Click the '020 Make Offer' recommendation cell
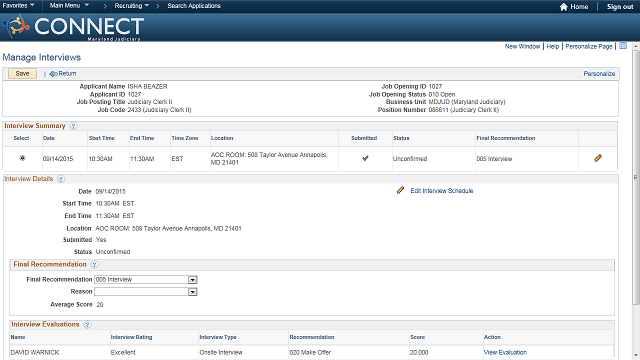Viewport: 640px width, 360px height. [310, 352]
